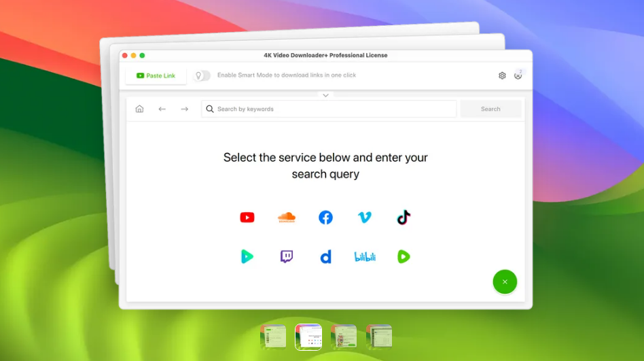The height and width of the screenshot is (361, 644).
Task: Select the Twitch service icon
Action: (x=286, y=256)
